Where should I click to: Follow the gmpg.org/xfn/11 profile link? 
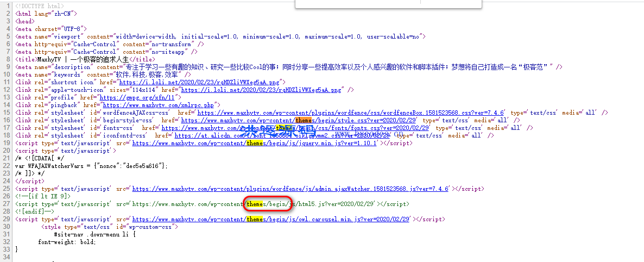pos(137,97)
